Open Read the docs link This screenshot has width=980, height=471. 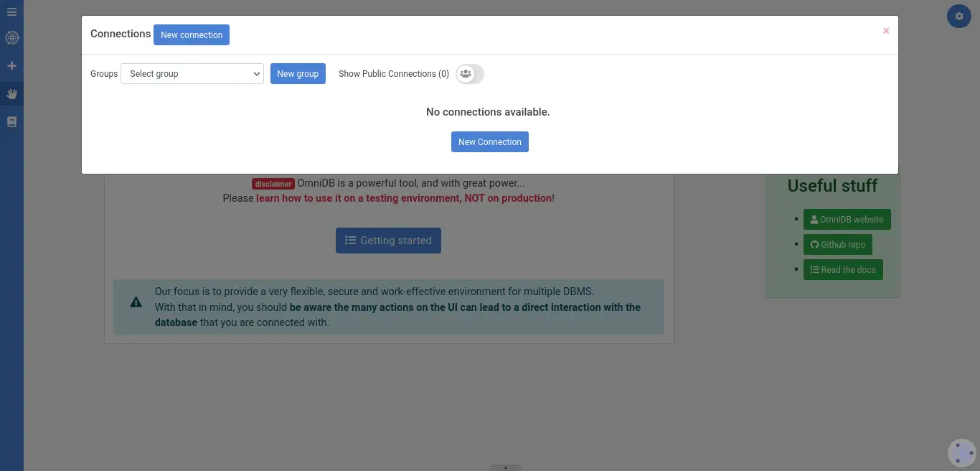coord(843,270)
